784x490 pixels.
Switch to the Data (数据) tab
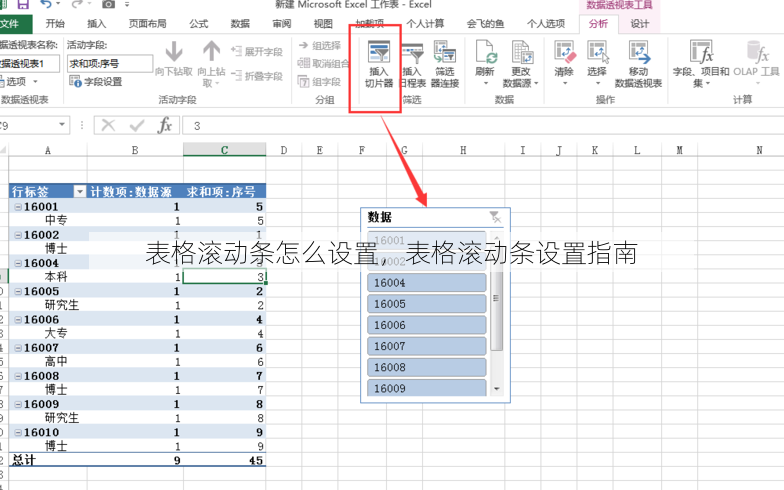point(240,24)
